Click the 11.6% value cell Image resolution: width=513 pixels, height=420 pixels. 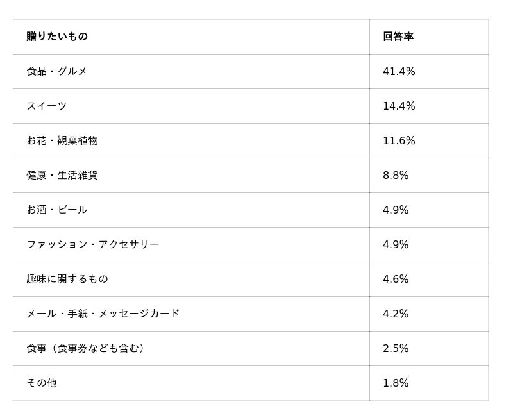[399, 140]
